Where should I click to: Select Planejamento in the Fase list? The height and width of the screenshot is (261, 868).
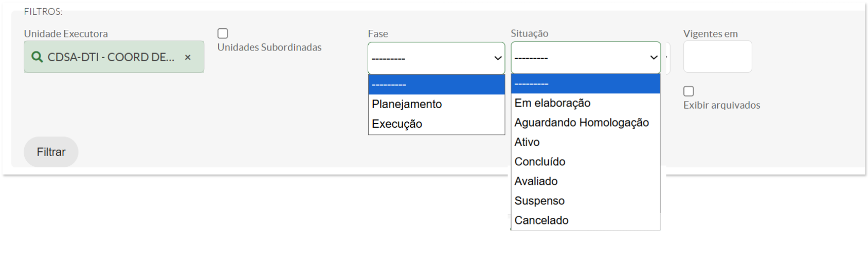tap(407, 104)
